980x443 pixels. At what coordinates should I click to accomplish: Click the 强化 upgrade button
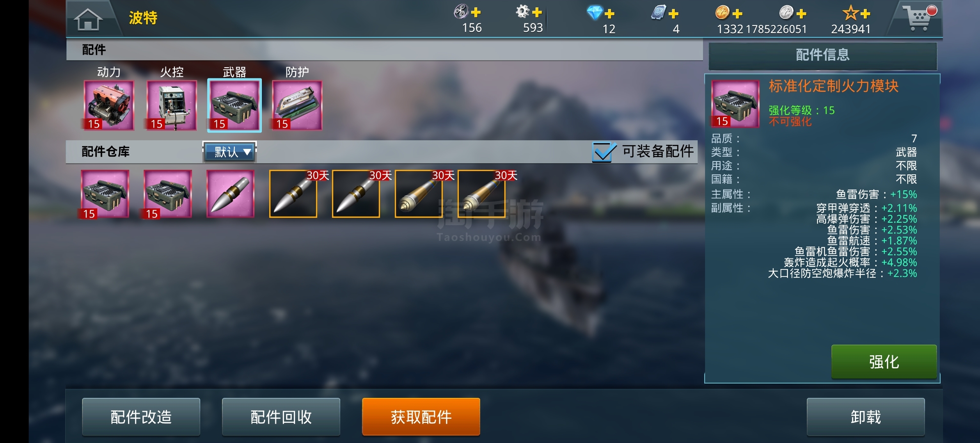tap(884, 362)
